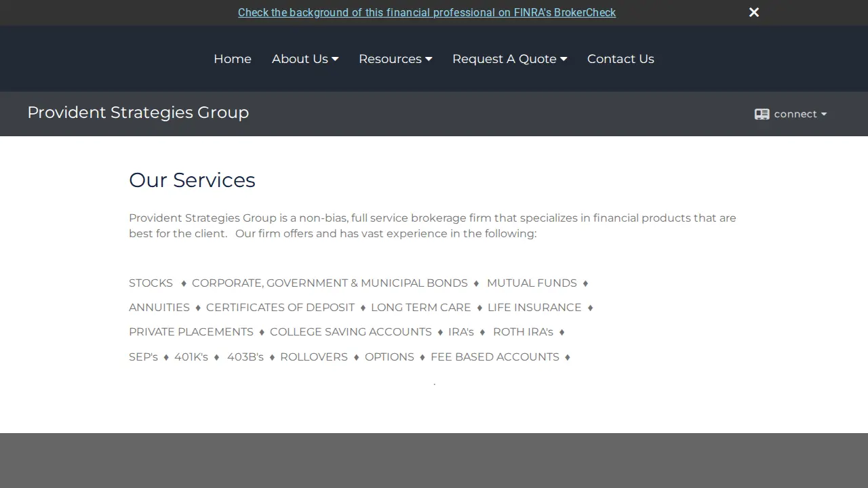868x488 pixels.
Task: Click the Provident Strategies Group site title
Action: [x=138, y=113]
